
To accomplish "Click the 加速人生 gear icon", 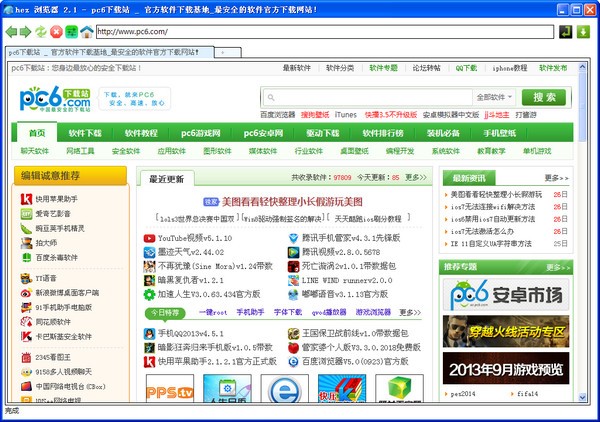I will pos(149,295).
